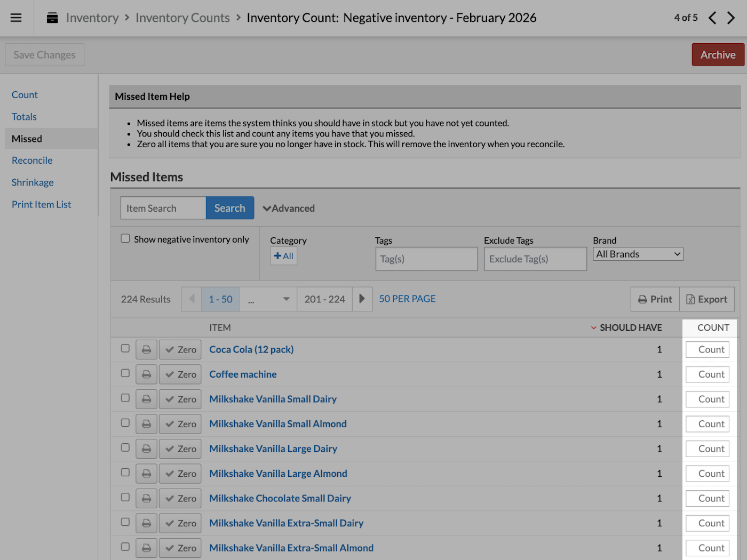Image resolution: width=747 pixels, height=560 pixels.
Task: Select the Coca Cola (12 pack) row checkbox
Action: point(125,348)
